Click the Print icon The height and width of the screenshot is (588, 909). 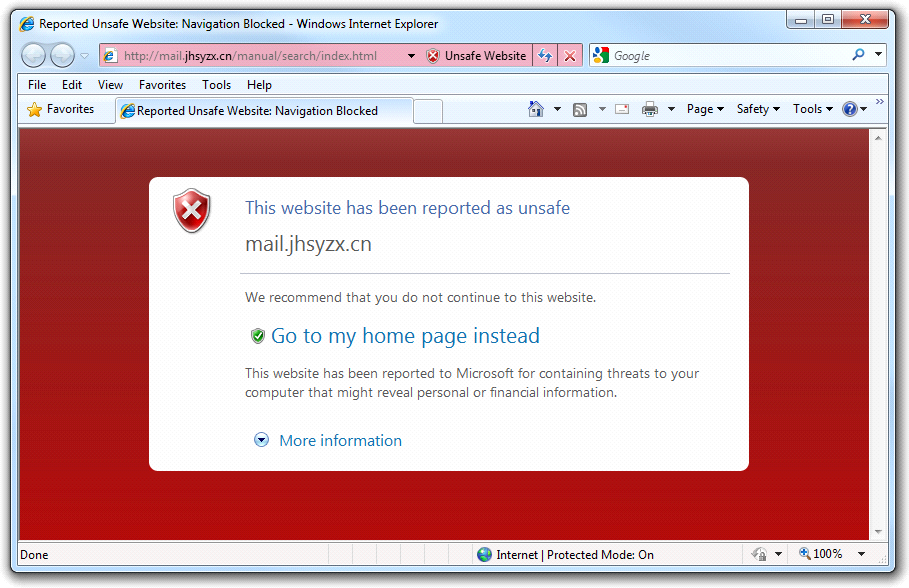click(650, 109)
